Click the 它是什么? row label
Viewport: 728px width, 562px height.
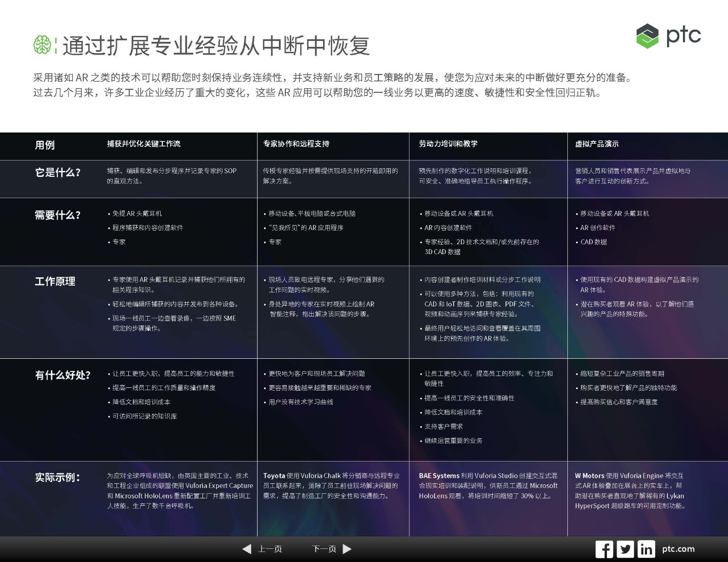coord(58,172)
